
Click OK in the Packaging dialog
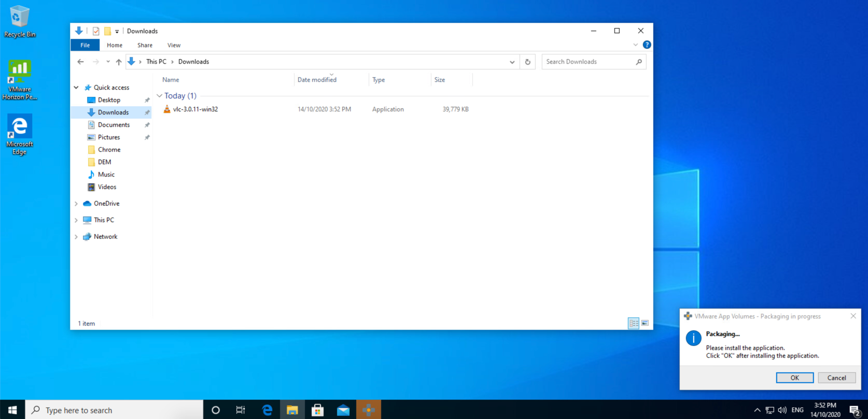coord(794,378)
